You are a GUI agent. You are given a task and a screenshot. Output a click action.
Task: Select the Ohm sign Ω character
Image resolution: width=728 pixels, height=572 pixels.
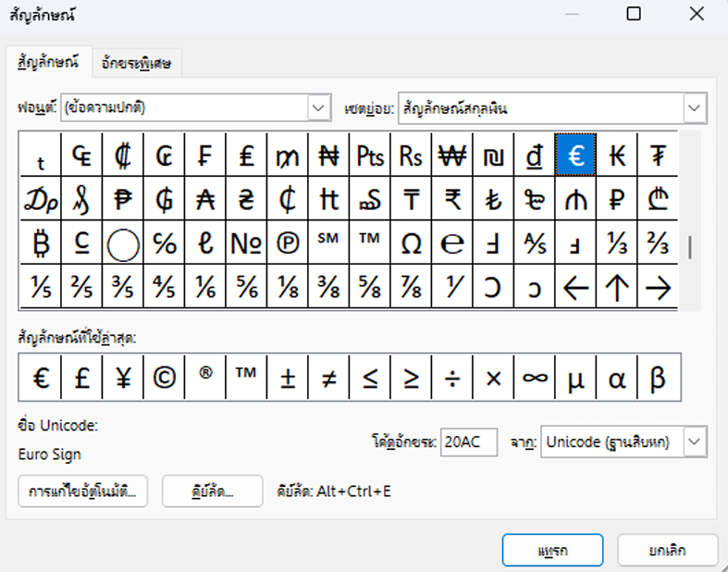click(x=411, y=244)
